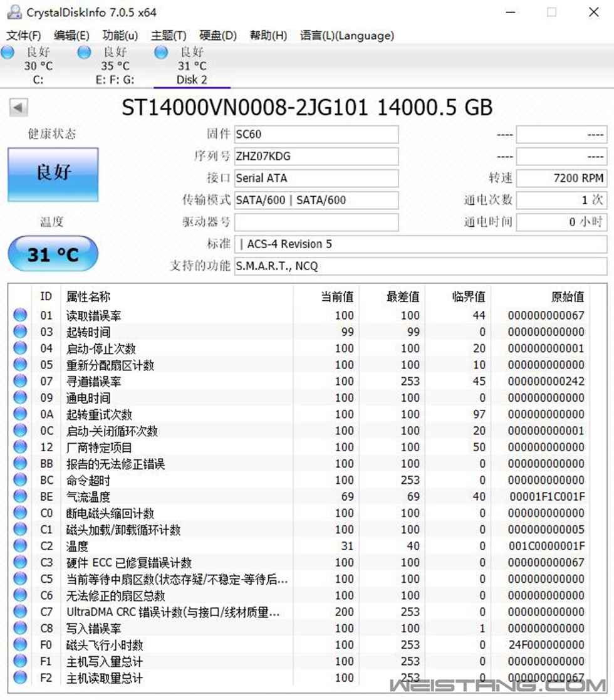Click the features field S.M.A.R.T., NCQ
The height and width of the screenshot is (700, 614).
[x=421, y=266]
